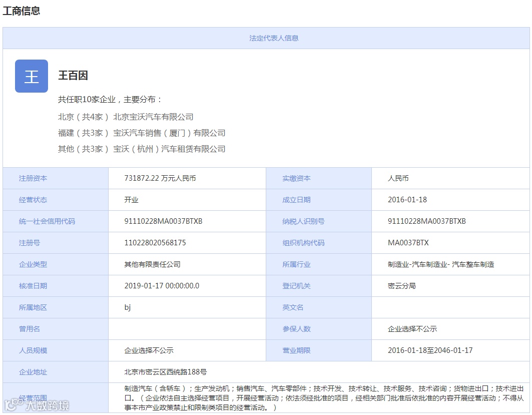Select the 注册号 label

(x=30, y=243)
